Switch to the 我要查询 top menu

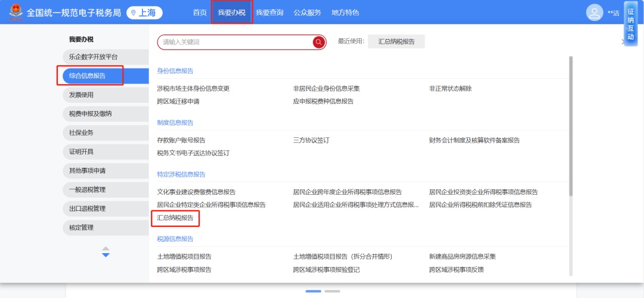270,13
